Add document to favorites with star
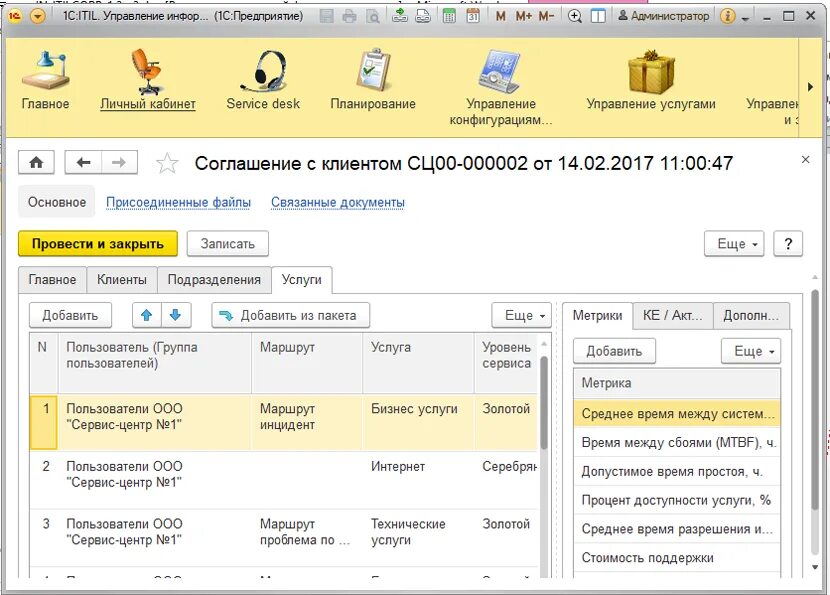 [167, 163]
